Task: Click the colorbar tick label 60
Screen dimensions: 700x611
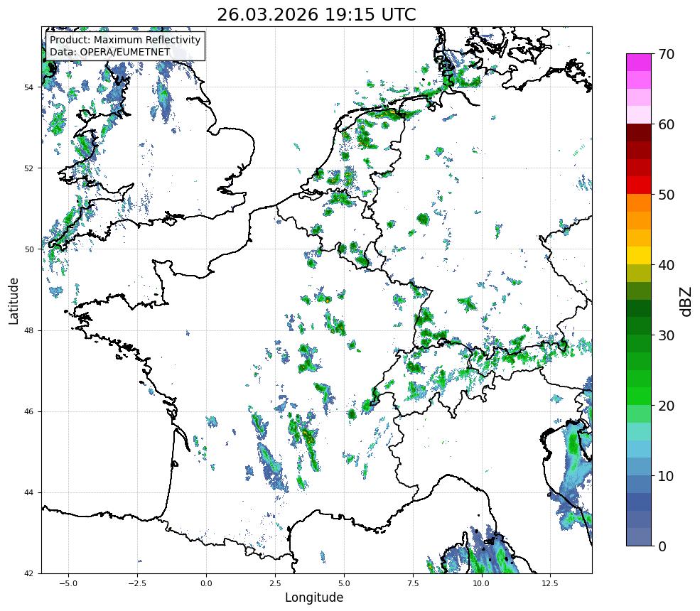Action: 666,124
